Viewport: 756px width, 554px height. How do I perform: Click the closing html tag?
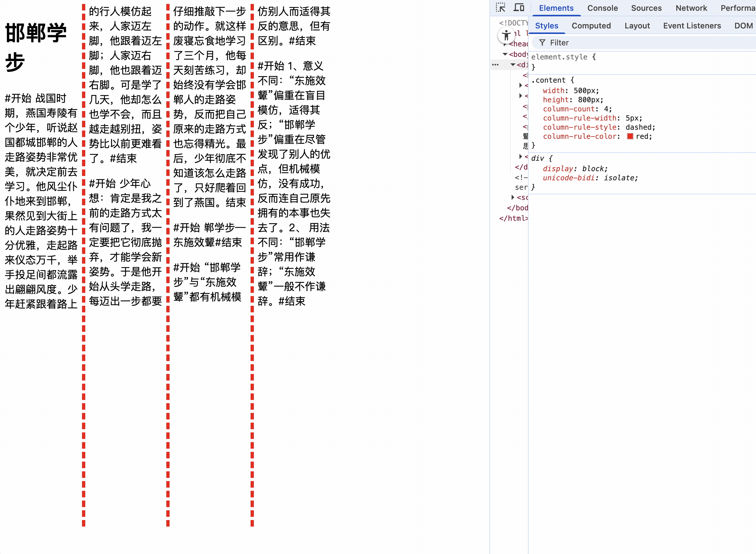click(x=513, y=218)
